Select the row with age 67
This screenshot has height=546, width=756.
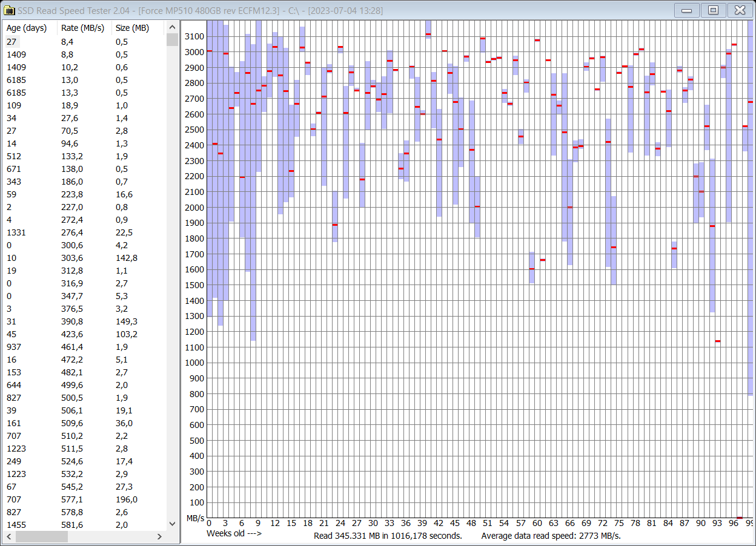click(x=84, y=487)
